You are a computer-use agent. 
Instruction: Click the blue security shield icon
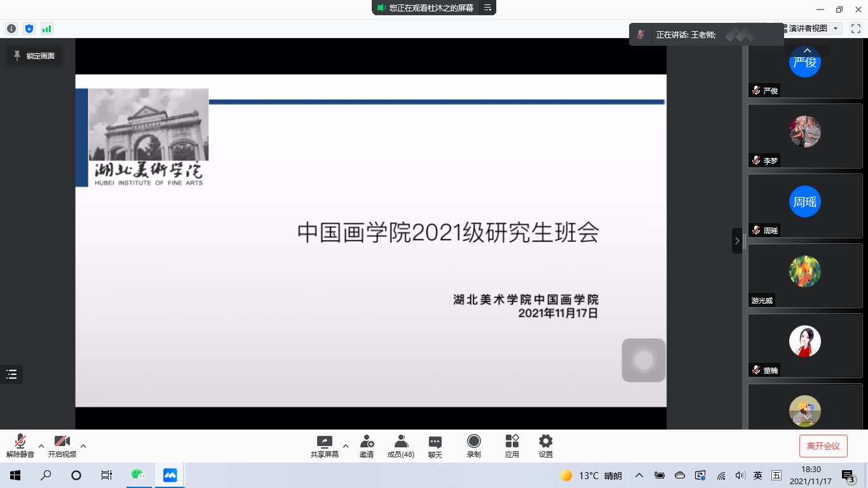(29, 29)
